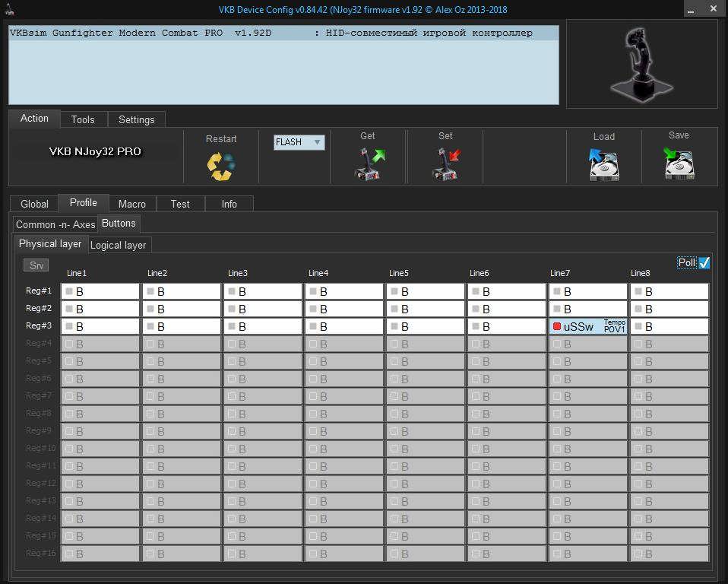Click the Load hard drive icon
This screenshot has width=728, height=584.
click(x=603, y=164)
